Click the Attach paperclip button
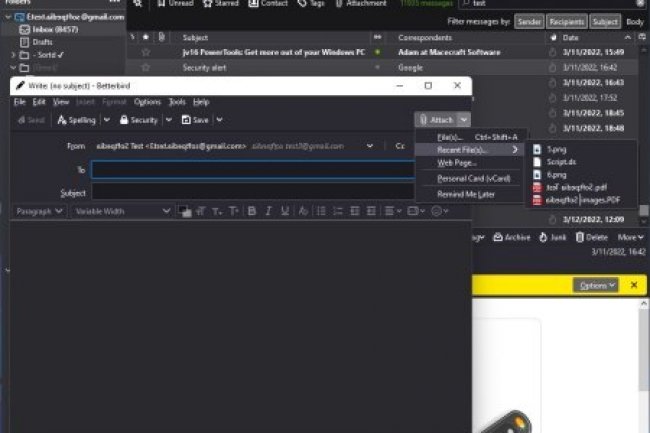The width and height of the screenshot is (650, 433). 437,120
